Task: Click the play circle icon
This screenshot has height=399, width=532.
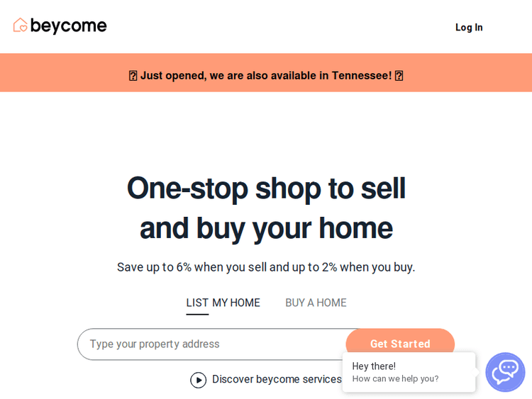Action: click(x=199, y=380)
